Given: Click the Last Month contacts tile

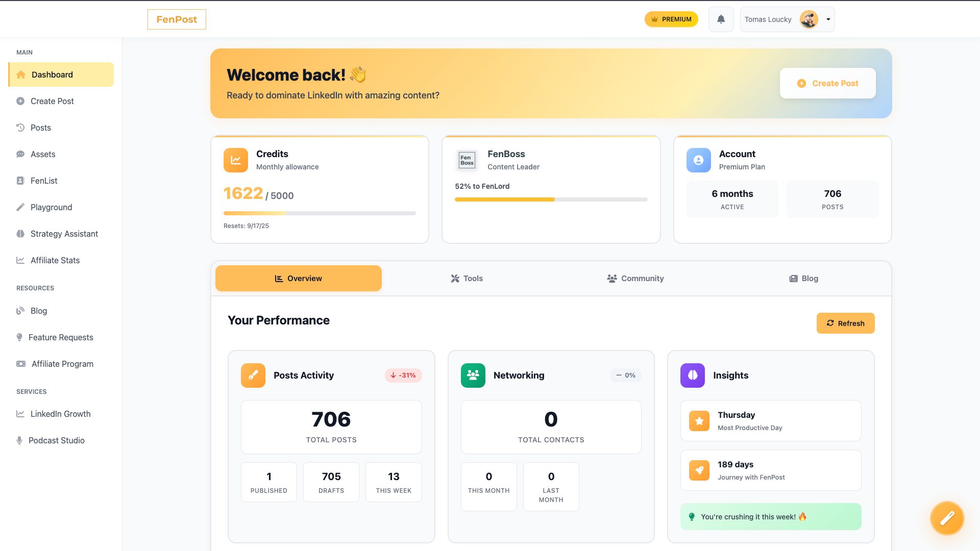Looking at the screenshot, I should 551,487.
